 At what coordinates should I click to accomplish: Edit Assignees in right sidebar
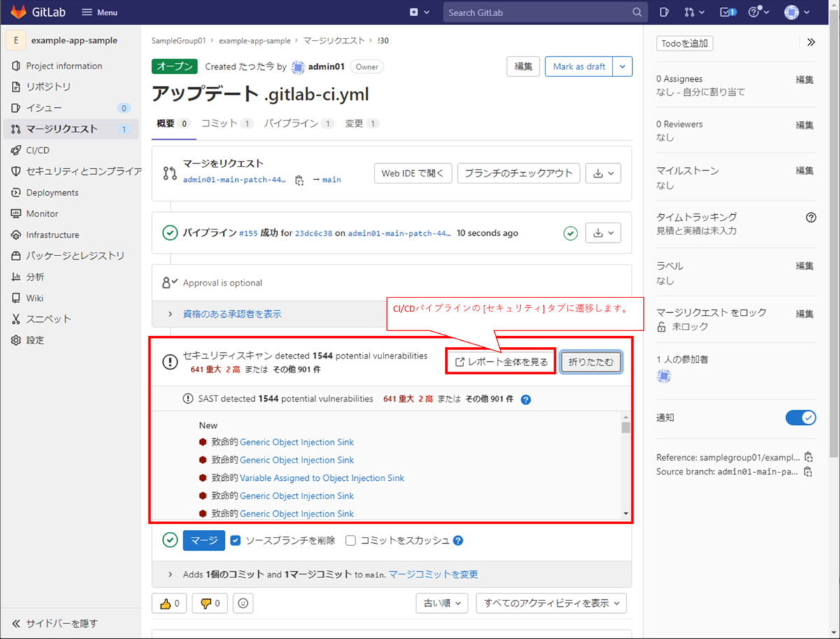tap(804, 80)
